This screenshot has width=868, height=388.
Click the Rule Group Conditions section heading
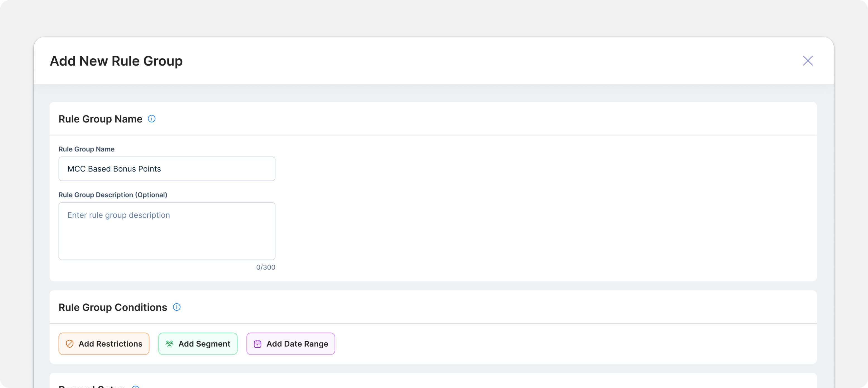(x=113, y=307)
